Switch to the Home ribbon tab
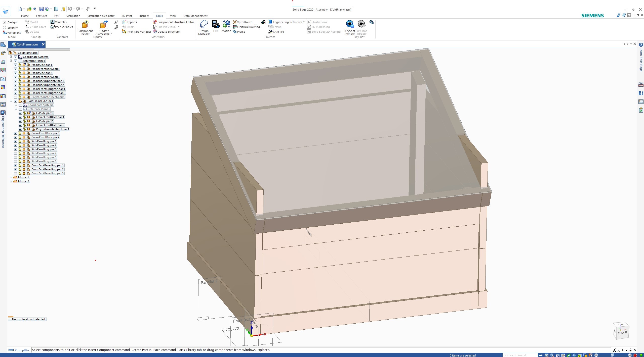644x357 pixels. 25,16
